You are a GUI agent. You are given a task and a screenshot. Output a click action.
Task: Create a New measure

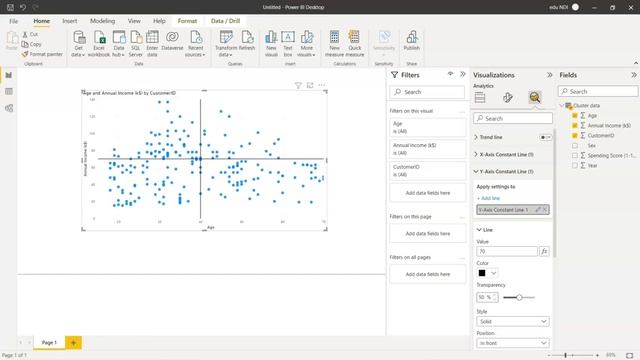click(x=334, y=44)
